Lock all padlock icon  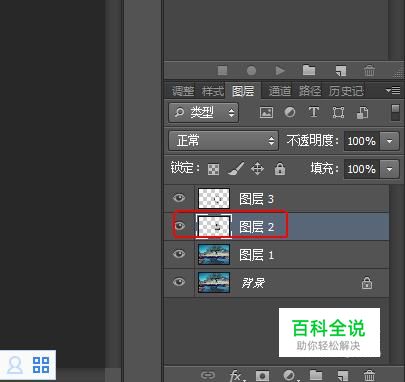[280, 169]
